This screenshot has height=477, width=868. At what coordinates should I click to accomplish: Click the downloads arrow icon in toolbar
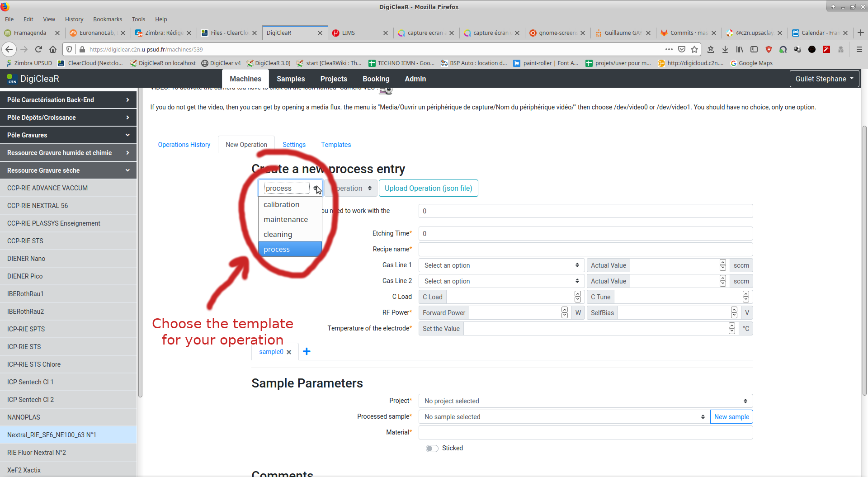pos(725,49)
